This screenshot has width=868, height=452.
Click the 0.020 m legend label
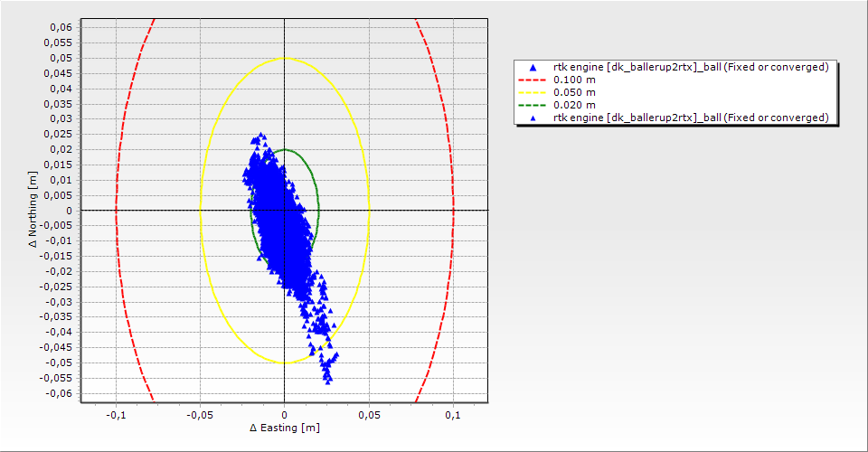coord(575,105)
